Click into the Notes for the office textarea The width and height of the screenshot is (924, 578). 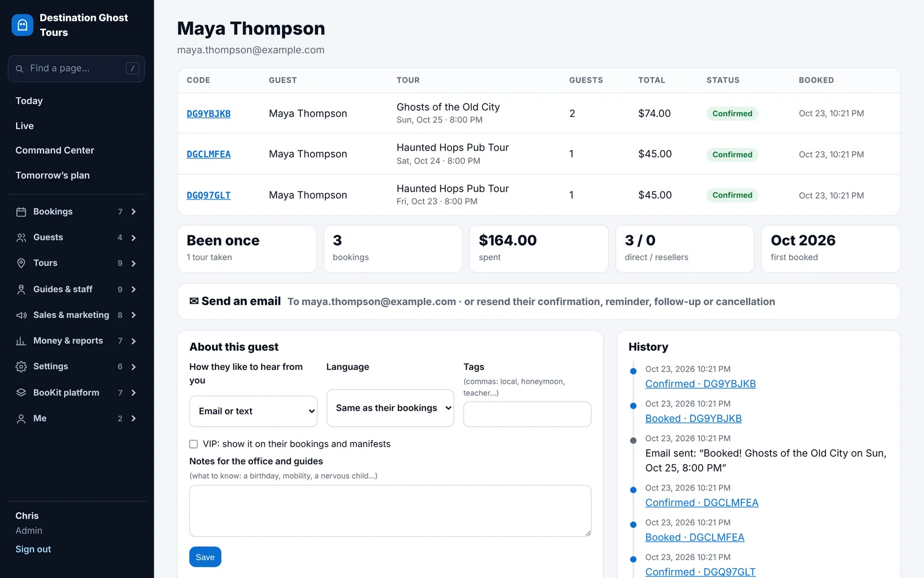tap(390, 511)
